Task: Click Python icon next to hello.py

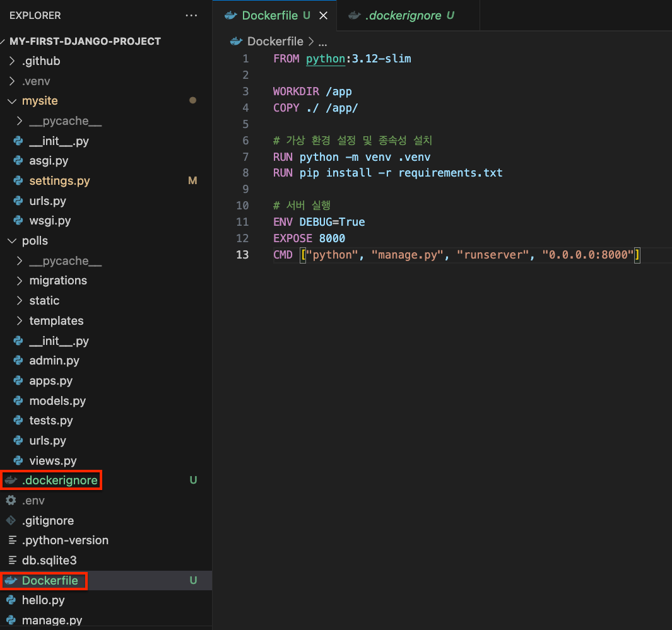Action: pyautogui.click(x=11, y=600)
